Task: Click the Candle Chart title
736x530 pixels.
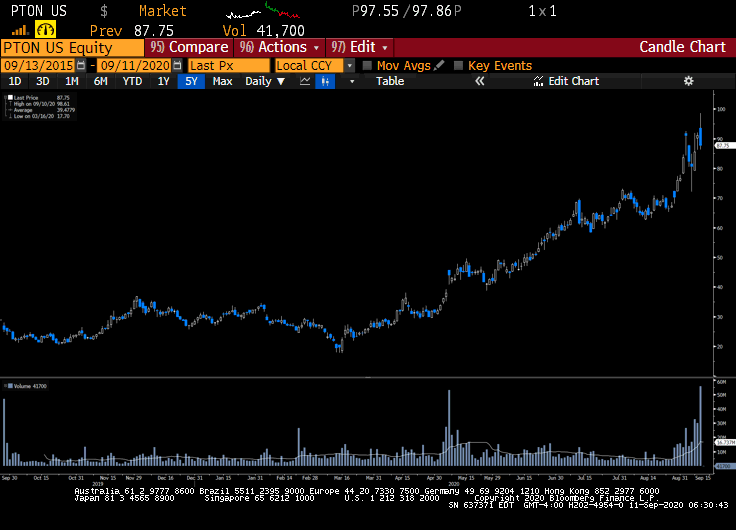Action: click(x=682, y=47)
